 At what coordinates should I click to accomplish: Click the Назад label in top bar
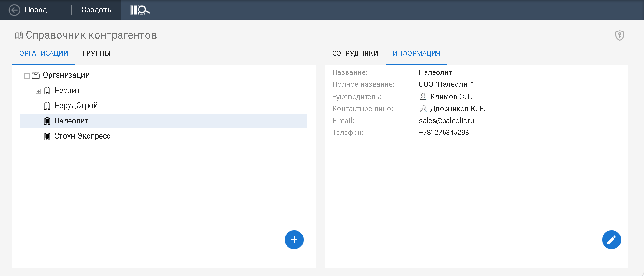[36, 10]
